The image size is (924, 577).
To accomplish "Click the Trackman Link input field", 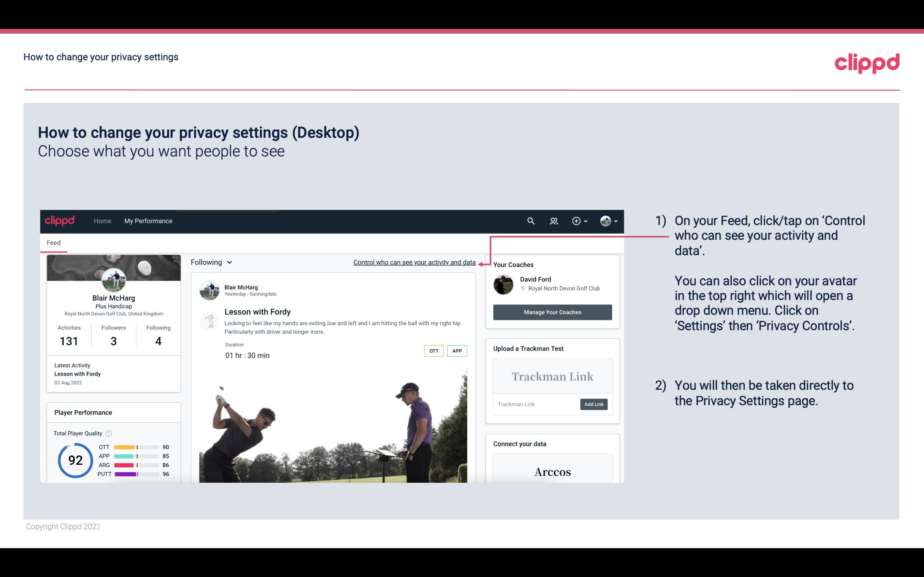I will (x=536, y=403).
